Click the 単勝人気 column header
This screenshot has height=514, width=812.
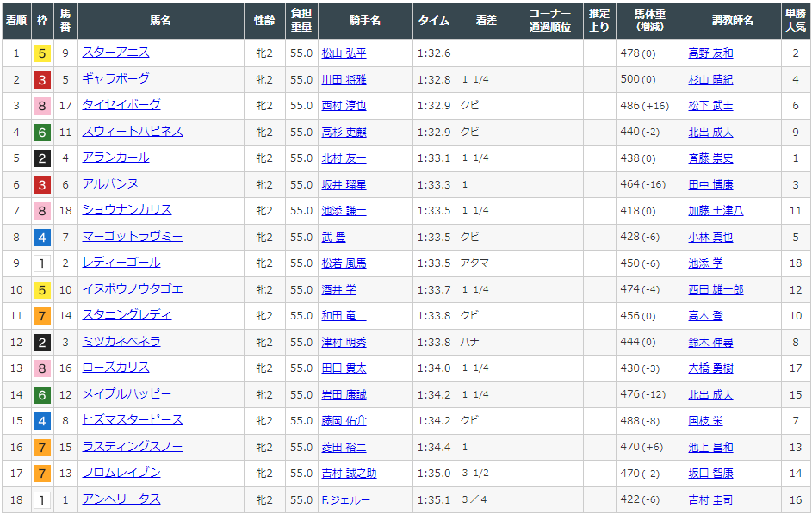(x=796, y=21)
